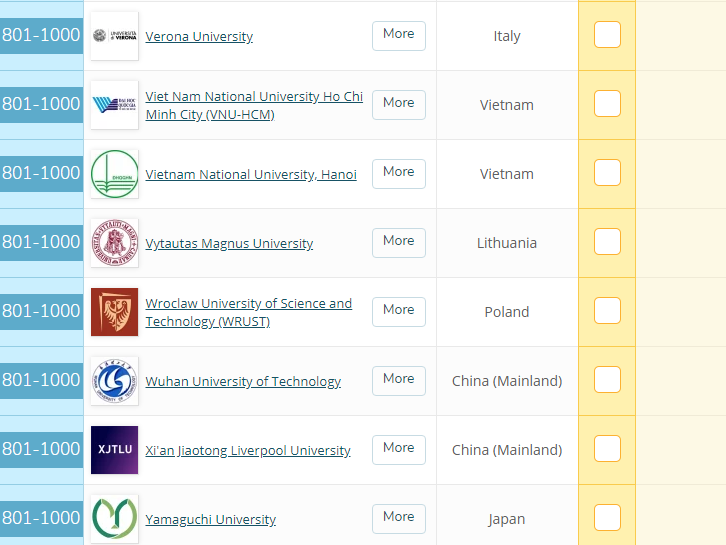
Task: Open the Vytautas Magnus University link
Action: [x=229, y=243]
